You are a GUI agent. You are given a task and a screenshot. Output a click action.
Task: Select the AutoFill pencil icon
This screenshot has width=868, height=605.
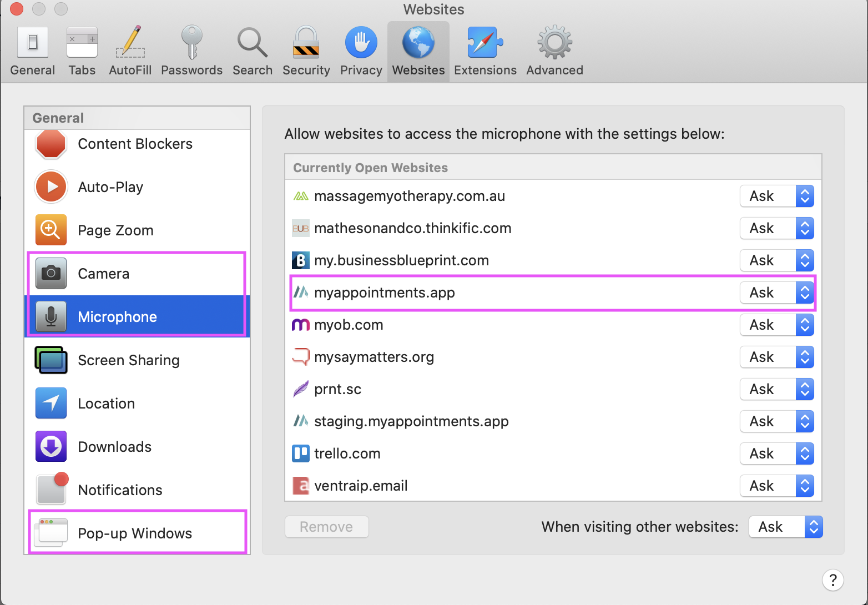tap(130, 43)
